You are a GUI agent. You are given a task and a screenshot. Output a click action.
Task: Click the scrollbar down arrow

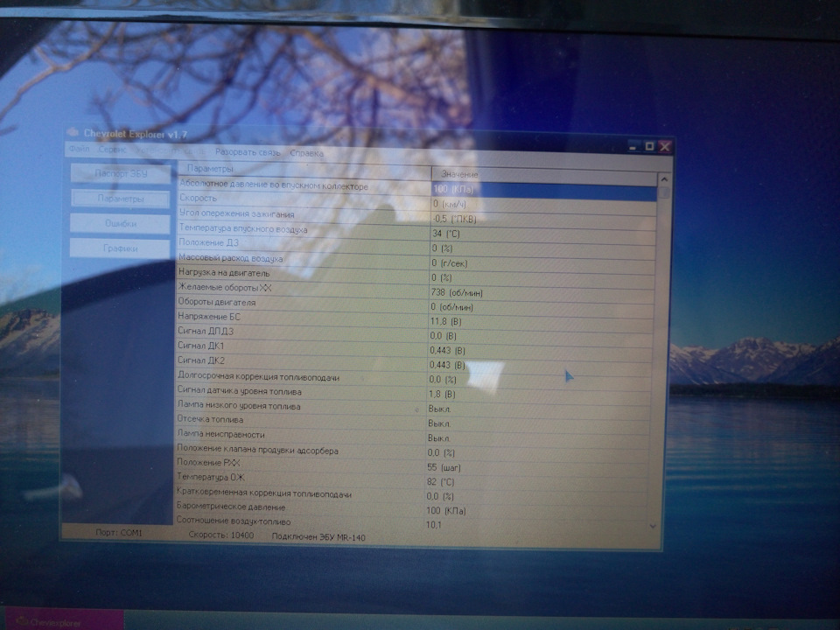653,526
